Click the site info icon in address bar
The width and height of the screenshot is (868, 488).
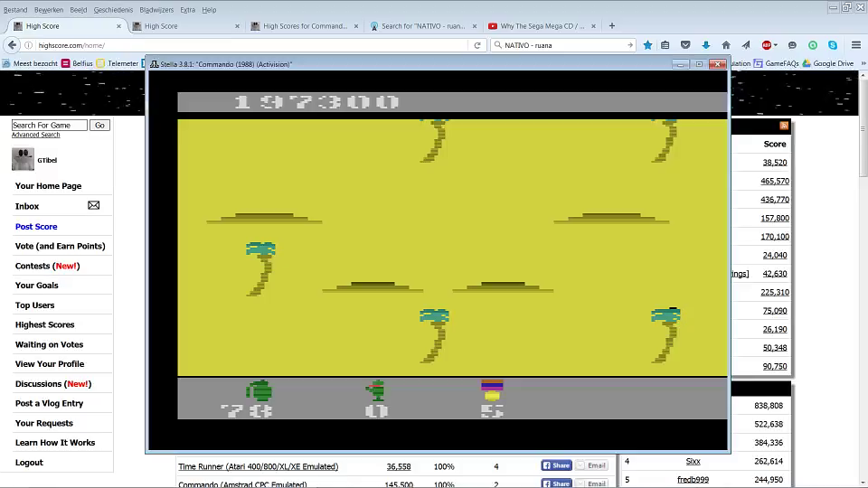pyautogui.click(x=28, y=45)
